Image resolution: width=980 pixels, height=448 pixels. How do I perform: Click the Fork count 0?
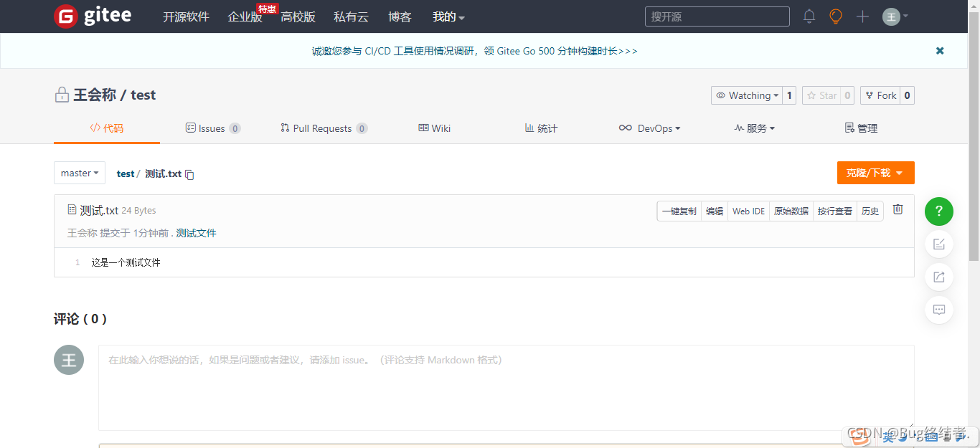click(908, 95)
